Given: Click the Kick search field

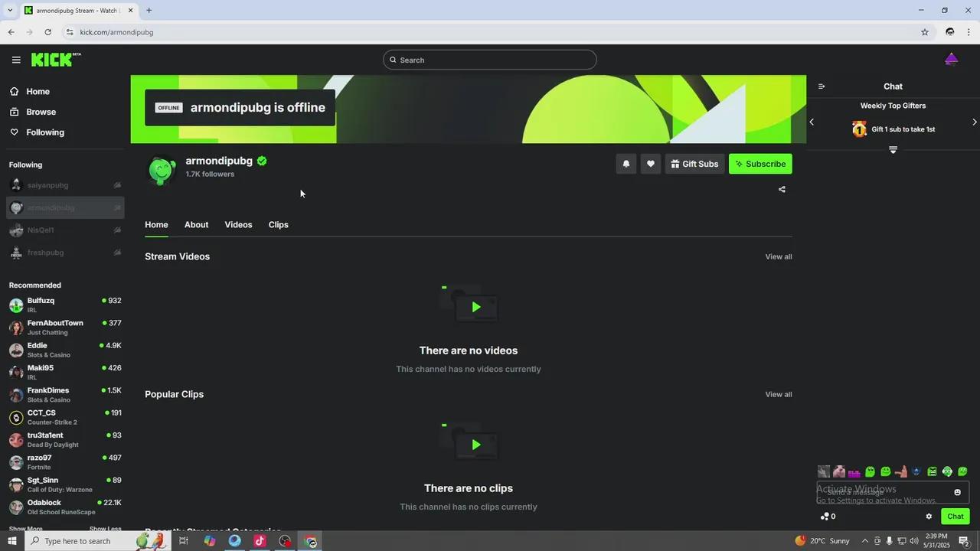Looking at the screenshot, I should (x=490, y=60).
